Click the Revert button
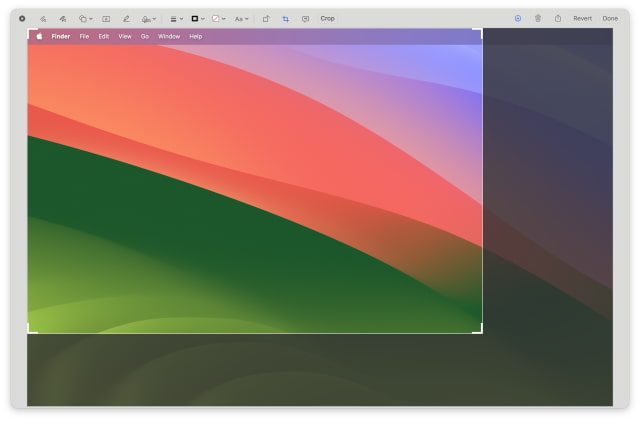640x421 pixels. (582, 18)
